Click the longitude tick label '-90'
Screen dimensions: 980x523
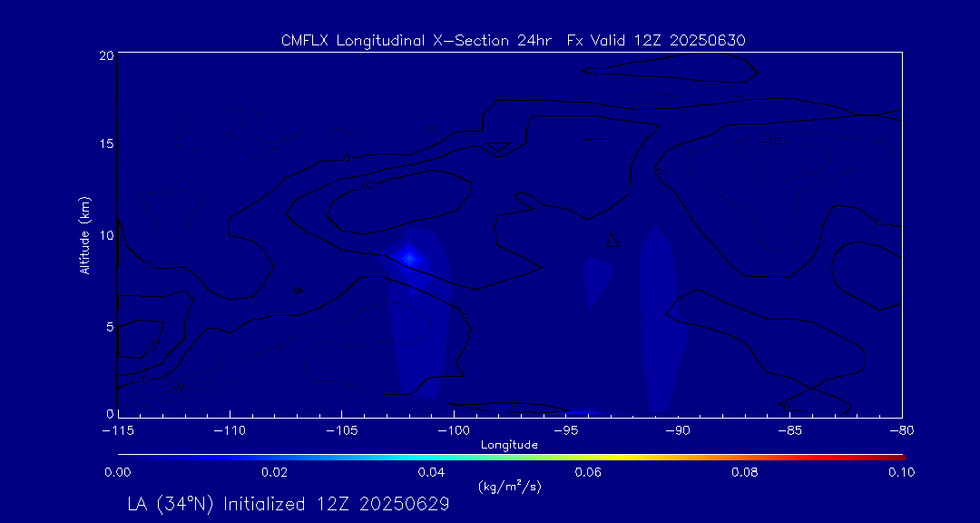point(678,431)
